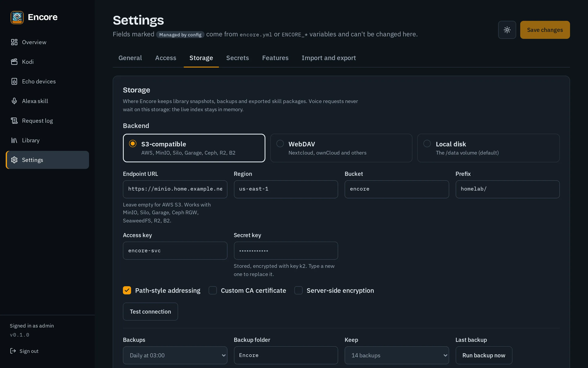Click the Access key field
This screenshot has height=368, width=588.
click(x=175, y=250)
